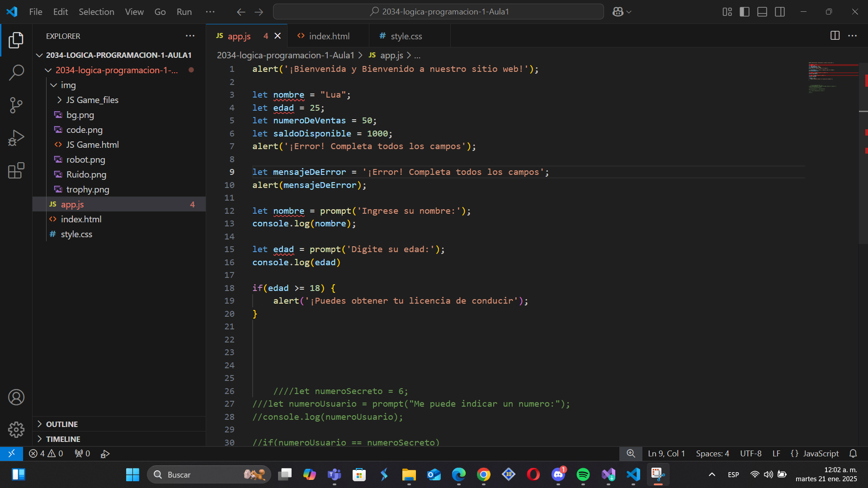
Task: Launch Spotify from the taskbar
Action: pos(583,474)
